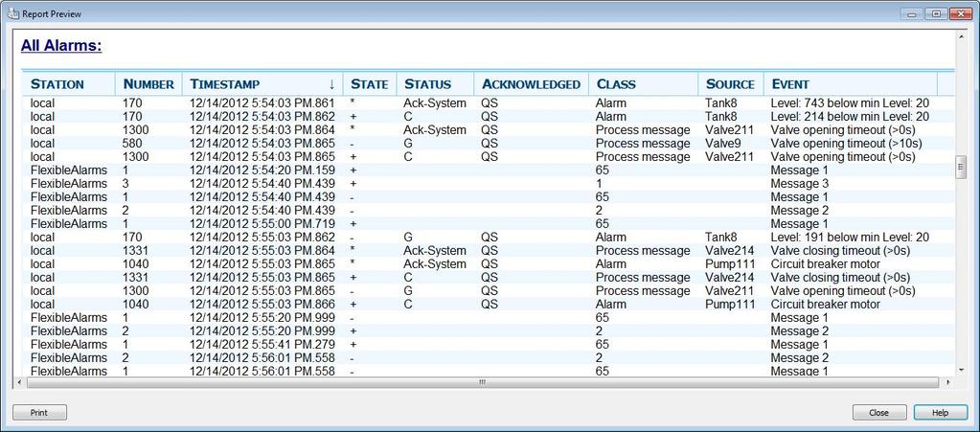Click the Close button at bottom

point(879,413)
